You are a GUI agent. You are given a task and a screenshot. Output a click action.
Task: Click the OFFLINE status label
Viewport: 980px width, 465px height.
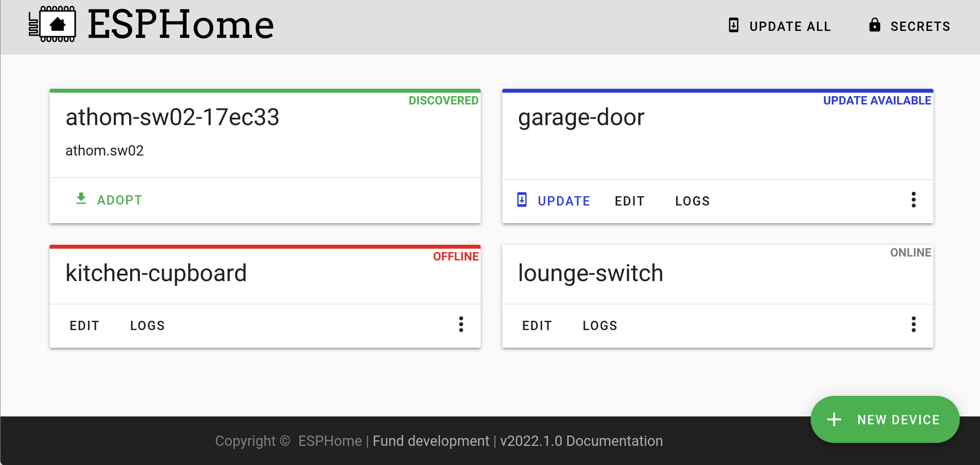point(456,257)
